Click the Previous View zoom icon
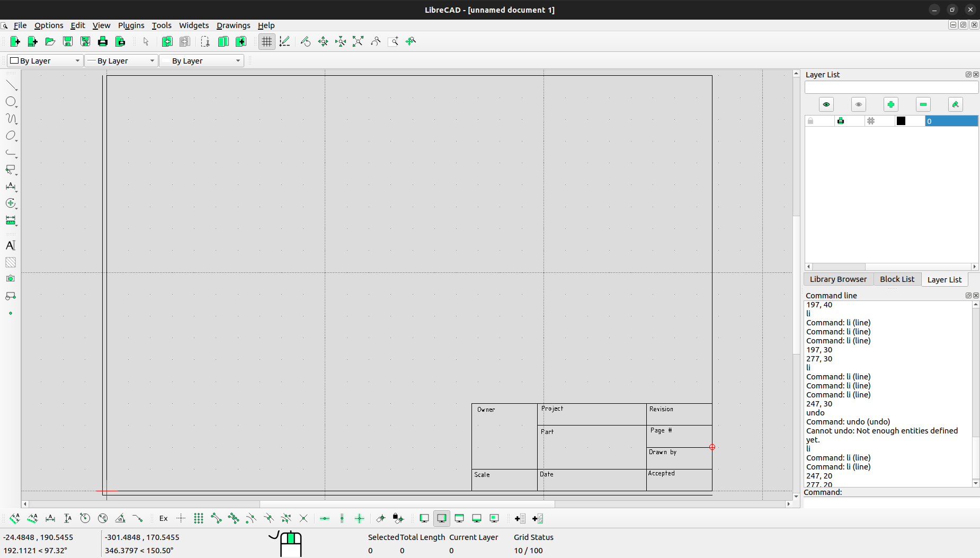Screen dimensions: 980x558 [376, 41]
